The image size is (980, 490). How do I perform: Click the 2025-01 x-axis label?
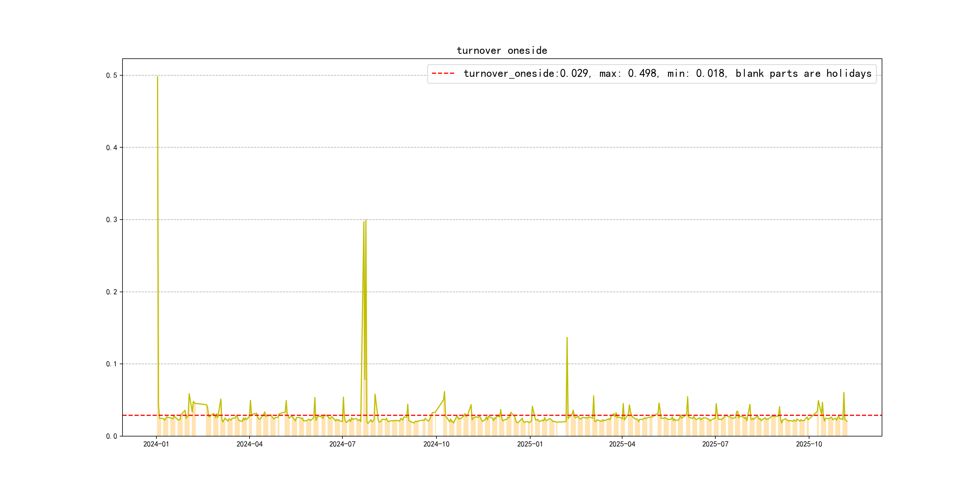coord(530,444)
